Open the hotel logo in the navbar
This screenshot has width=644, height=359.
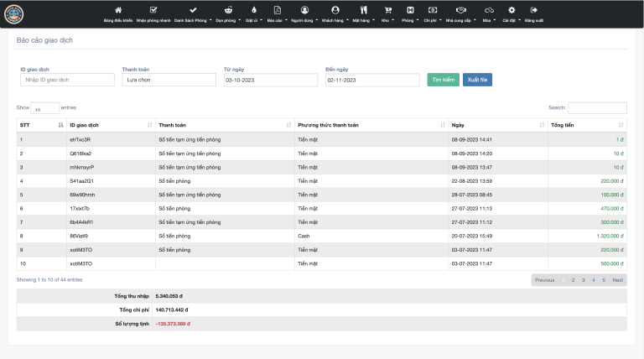click(13, 14)
